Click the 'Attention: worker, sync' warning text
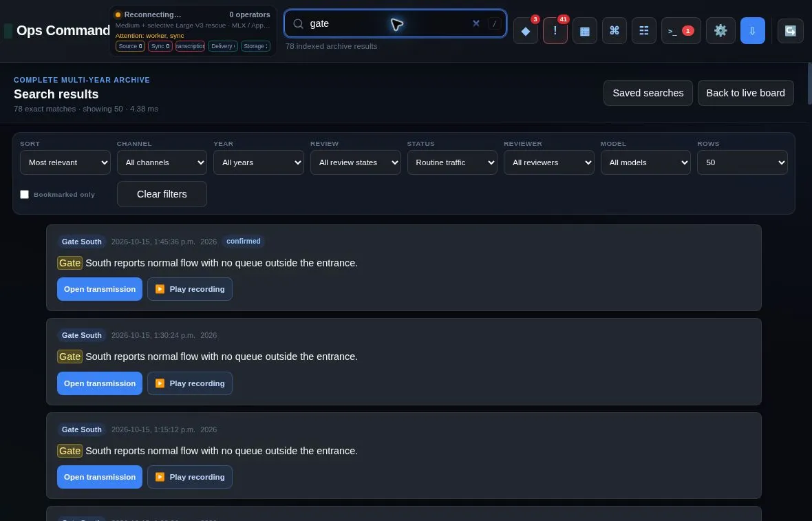 click(149, 36)
